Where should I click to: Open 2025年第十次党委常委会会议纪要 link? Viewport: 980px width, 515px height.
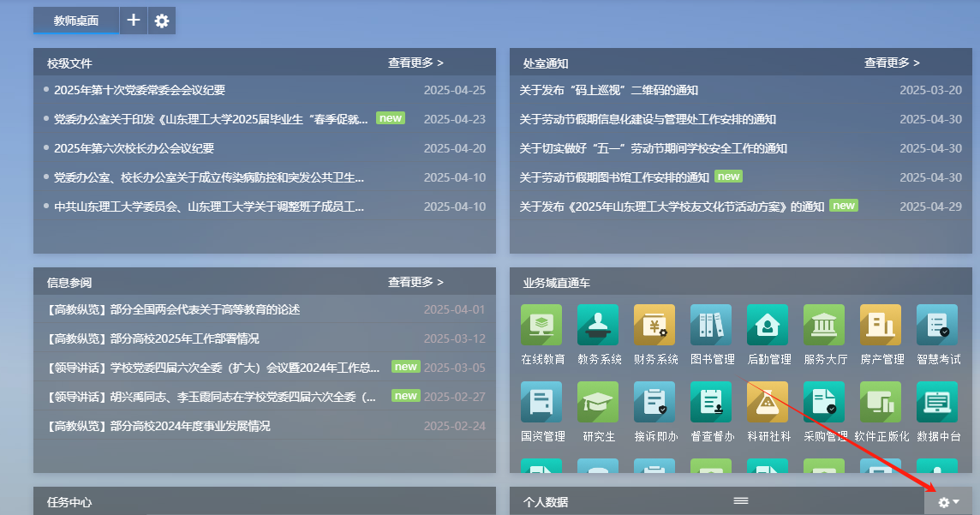coord(140,90)
